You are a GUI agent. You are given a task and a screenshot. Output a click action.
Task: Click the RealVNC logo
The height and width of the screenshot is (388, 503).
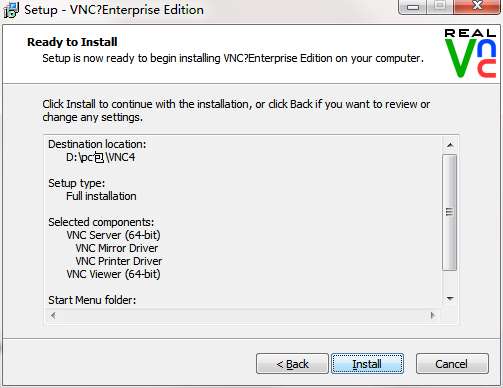(470, 53)
